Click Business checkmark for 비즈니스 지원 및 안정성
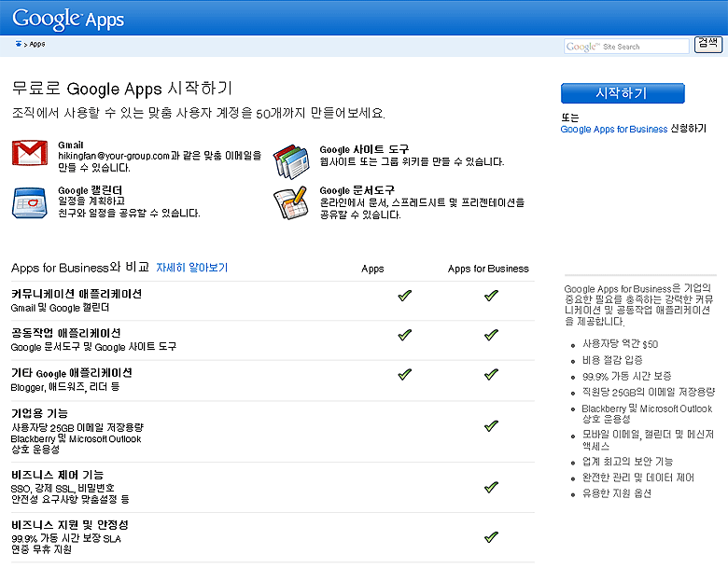 [x=491, y=537]
